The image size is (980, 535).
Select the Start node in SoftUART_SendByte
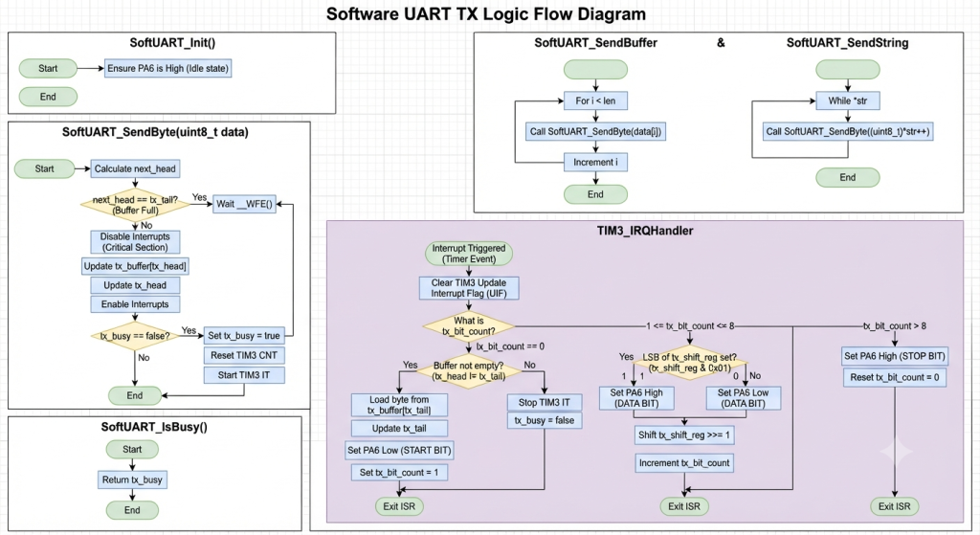[x=44, y=168]
